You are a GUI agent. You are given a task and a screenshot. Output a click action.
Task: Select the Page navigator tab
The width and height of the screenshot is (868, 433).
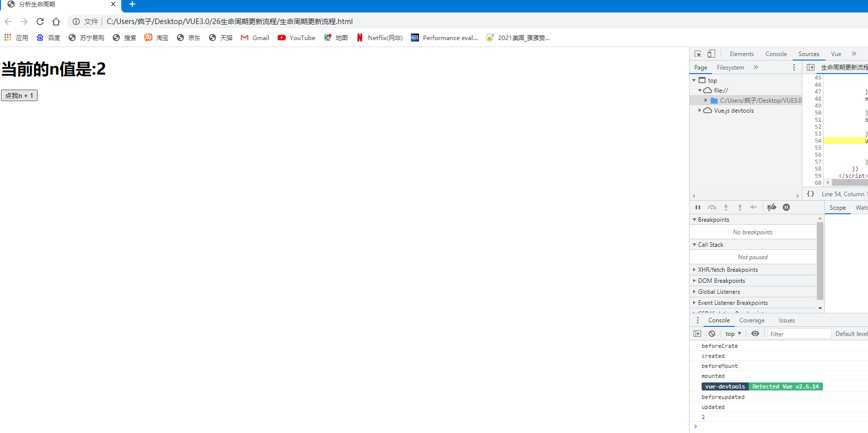(701, 68)
